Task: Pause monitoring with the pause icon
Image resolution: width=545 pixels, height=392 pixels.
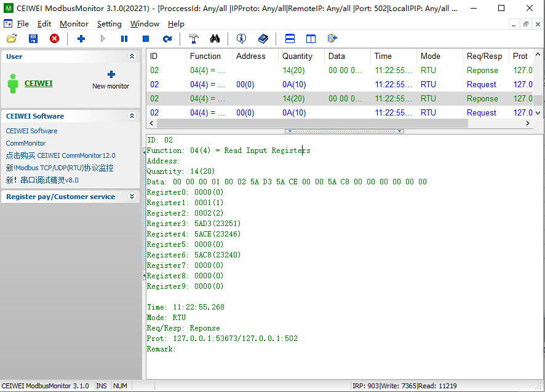Action: click(x=124, y=39)
